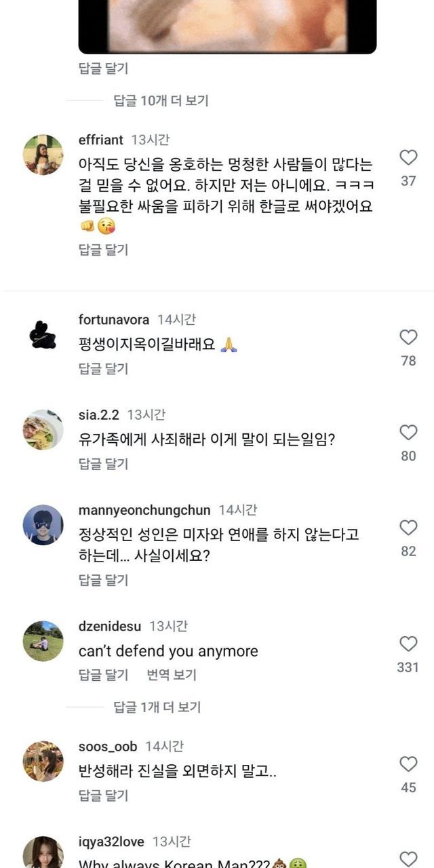Click '번역 보기' under dzenidesu's comment

coord(172,675)
